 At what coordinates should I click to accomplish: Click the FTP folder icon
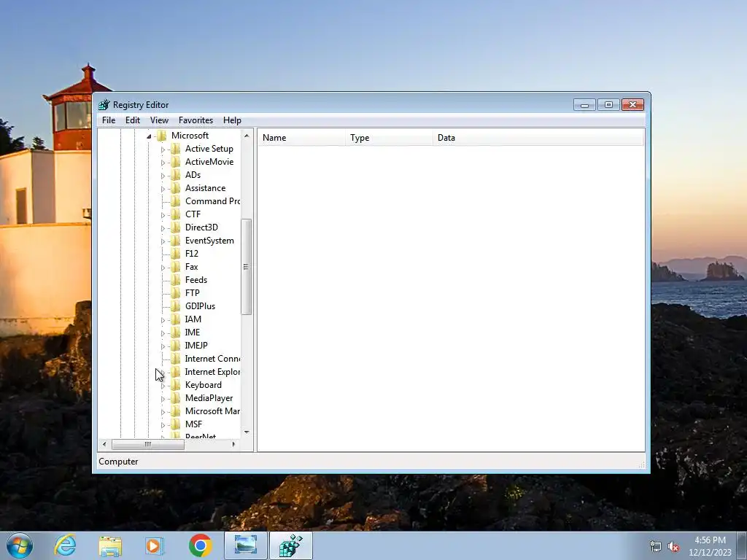pos(176,293)
